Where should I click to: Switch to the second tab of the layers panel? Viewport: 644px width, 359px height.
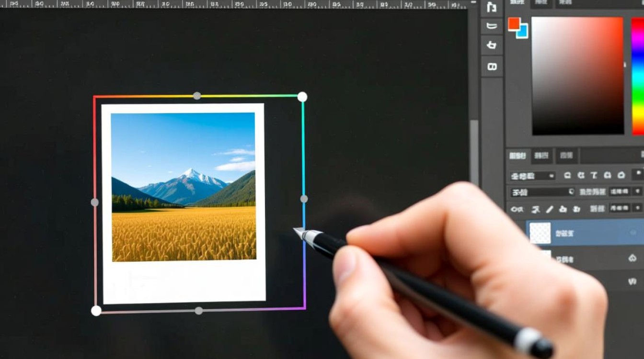pos(541,156)
